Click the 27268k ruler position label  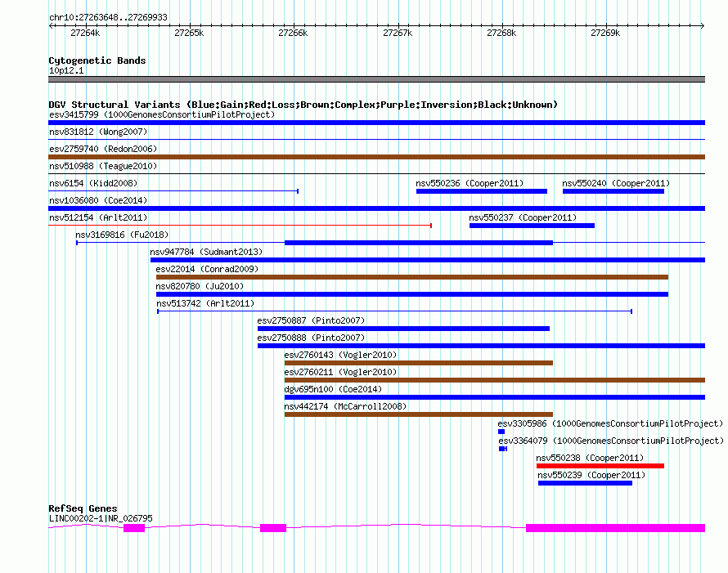coord(501,33)
